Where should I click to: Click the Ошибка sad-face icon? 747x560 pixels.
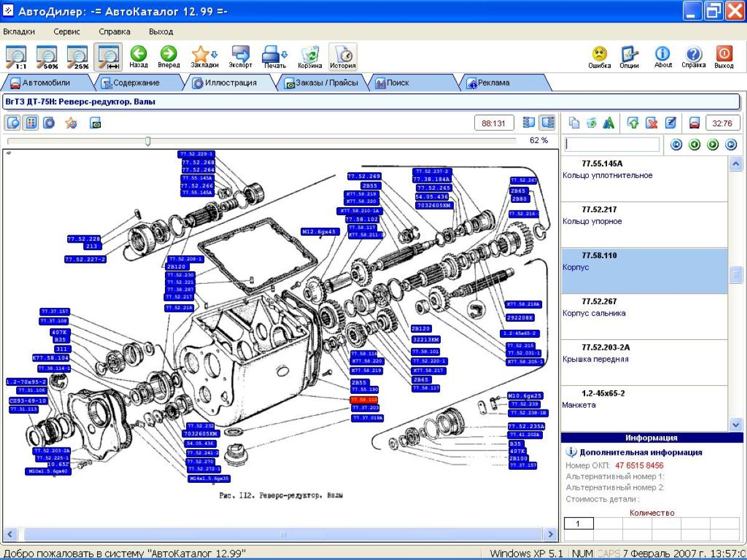tap(599, 57)
